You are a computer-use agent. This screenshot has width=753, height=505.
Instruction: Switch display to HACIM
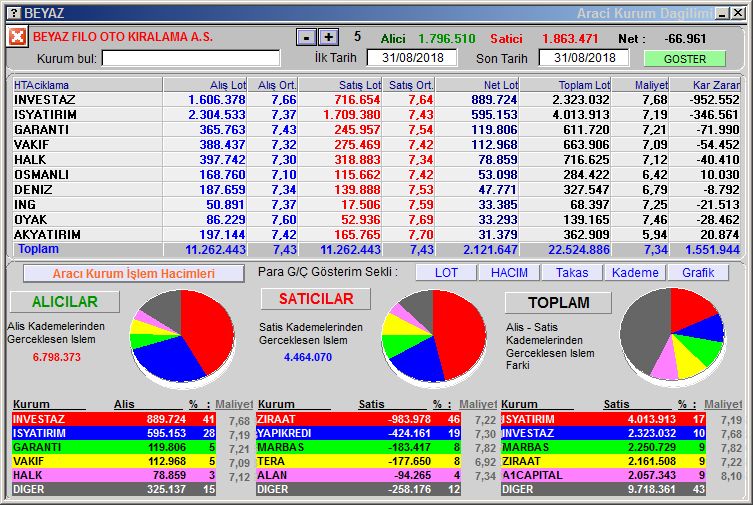pyautogui.click(x=509, y=273)
